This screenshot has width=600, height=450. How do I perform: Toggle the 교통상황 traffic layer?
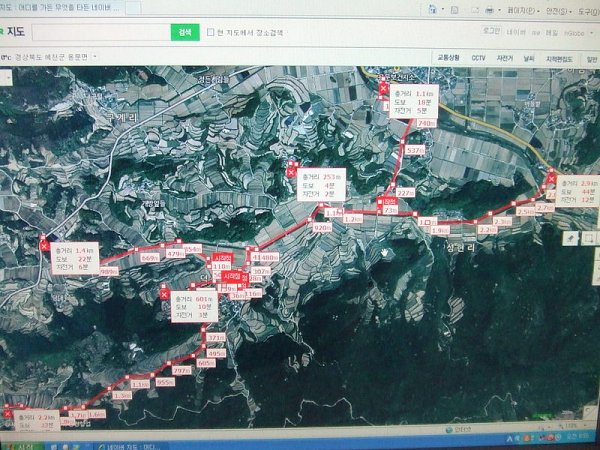(448, 58)
